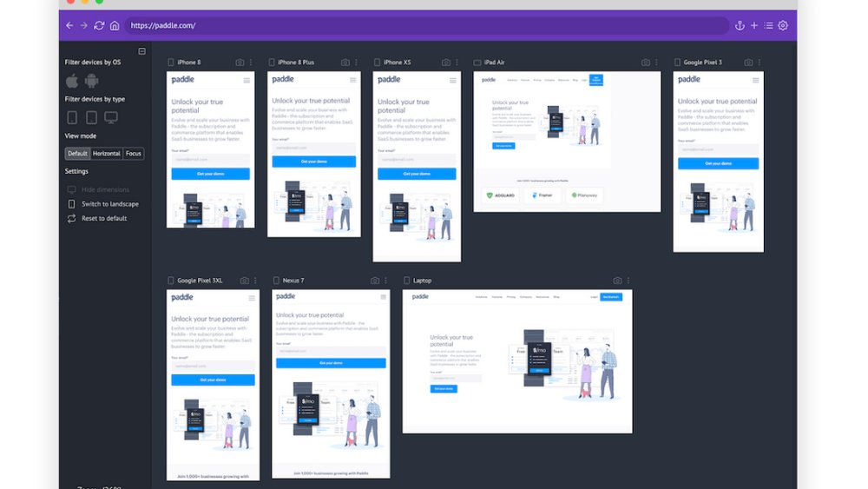Open iPhone 8 options menu
Screen dimensions: 868x489
251,63
